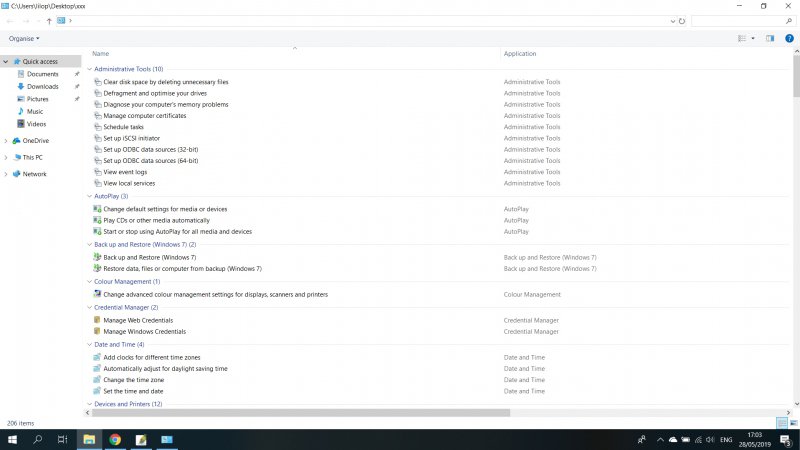Select 'Change the time zone'
Viewport: 800px width, 450px height.
pos(134,380)
